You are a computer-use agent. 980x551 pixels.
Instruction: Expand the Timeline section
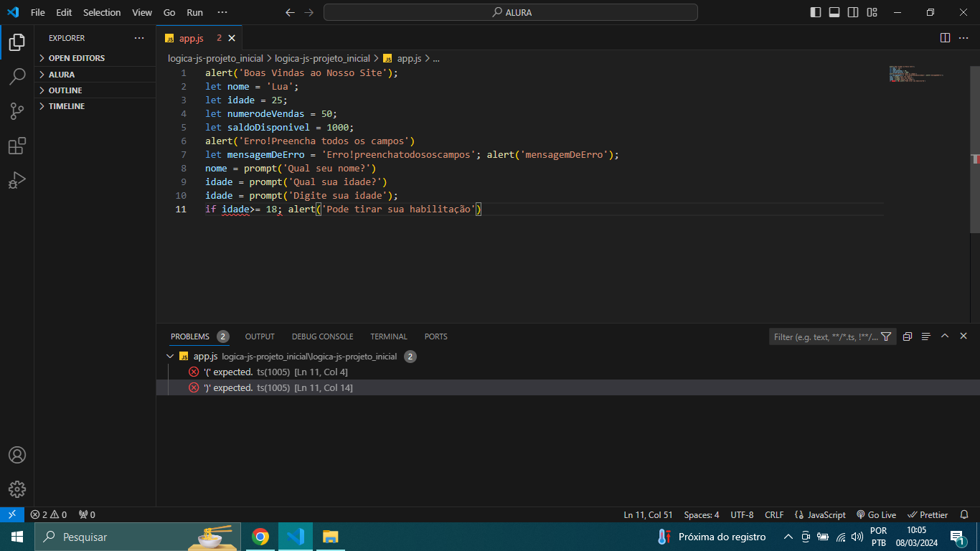[x=95, y=106]
